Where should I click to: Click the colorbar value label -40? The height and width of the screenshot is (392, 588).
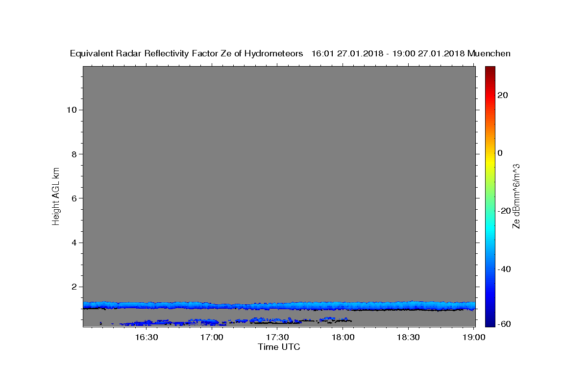(x=504, y=269)
